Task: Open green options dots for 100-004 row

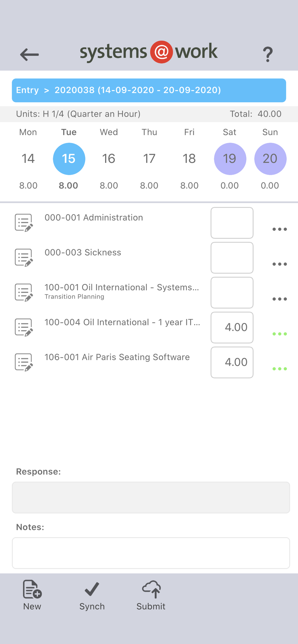Action: 280,334
